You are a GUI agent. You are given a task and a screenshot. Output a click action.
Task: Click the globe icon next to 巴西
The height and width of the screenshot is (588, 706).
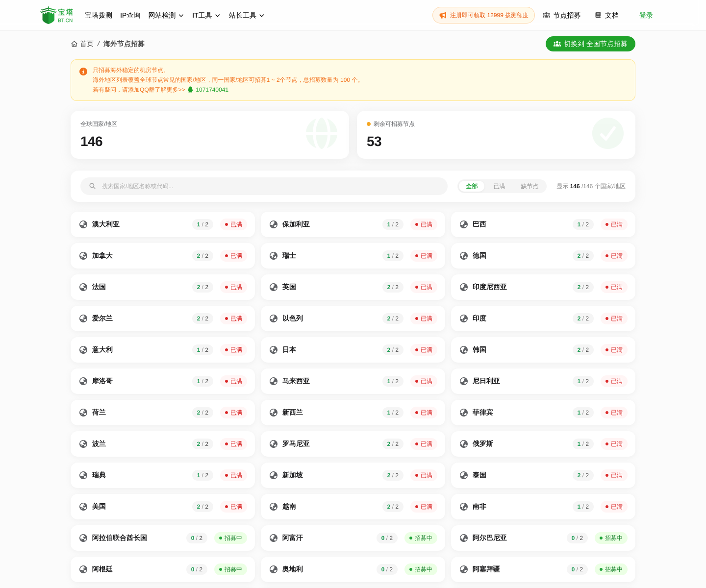pos(464,224)
